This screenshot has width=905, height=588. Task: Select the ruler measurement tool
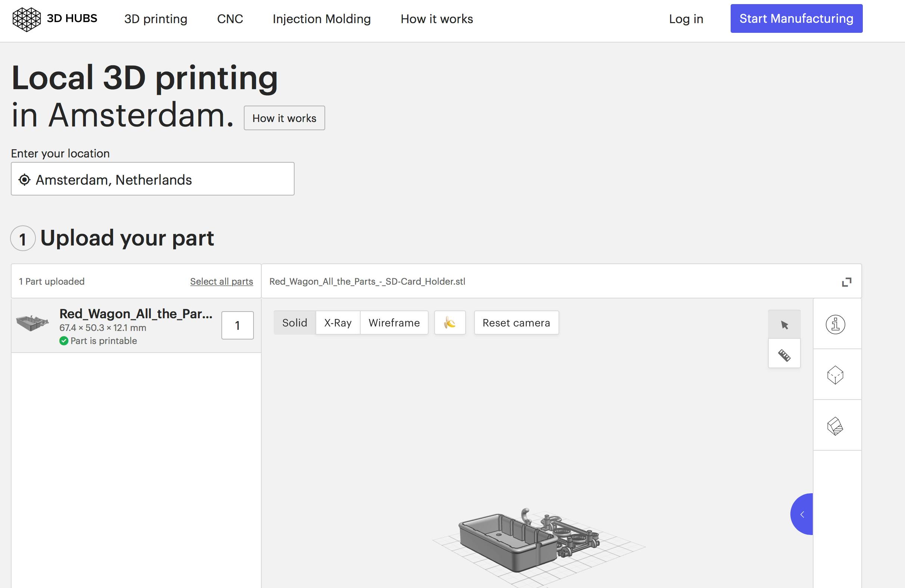(784, 355)
